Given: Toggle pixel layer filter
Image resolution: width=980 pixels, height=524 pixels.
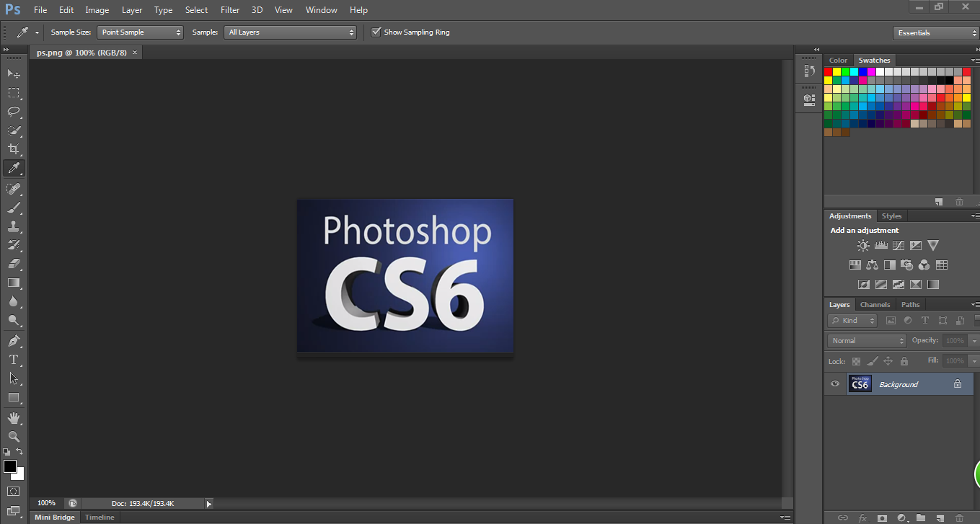Looking at the screenshot, I should click(x=891, y=321).
